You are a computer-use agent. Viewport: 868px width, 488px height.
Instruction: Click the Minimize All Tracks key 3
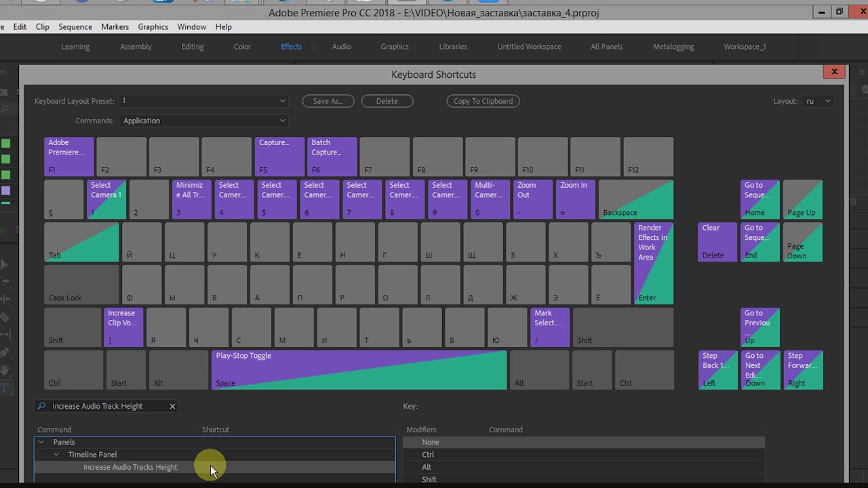click(x=192, y=199)
